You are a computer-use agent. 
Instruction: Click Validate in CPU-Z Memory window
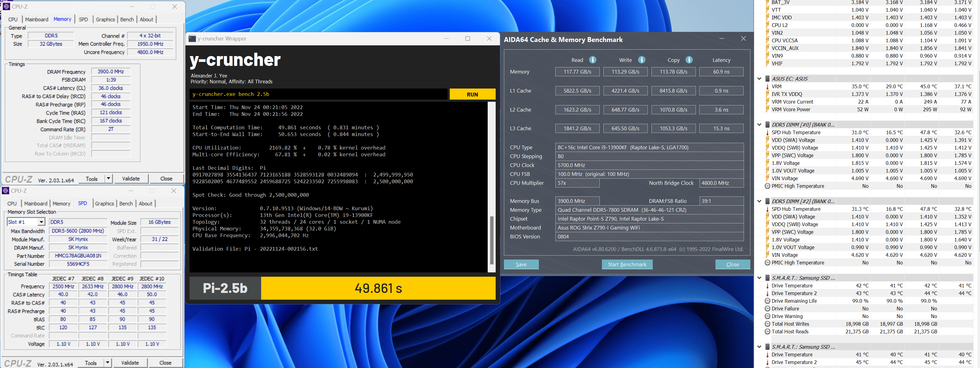131,178
